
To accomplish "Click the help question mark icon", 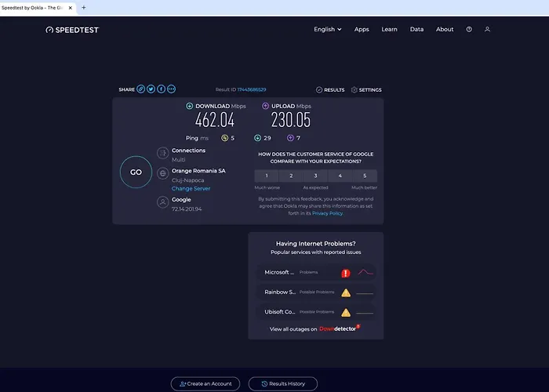I will point(469,30).
